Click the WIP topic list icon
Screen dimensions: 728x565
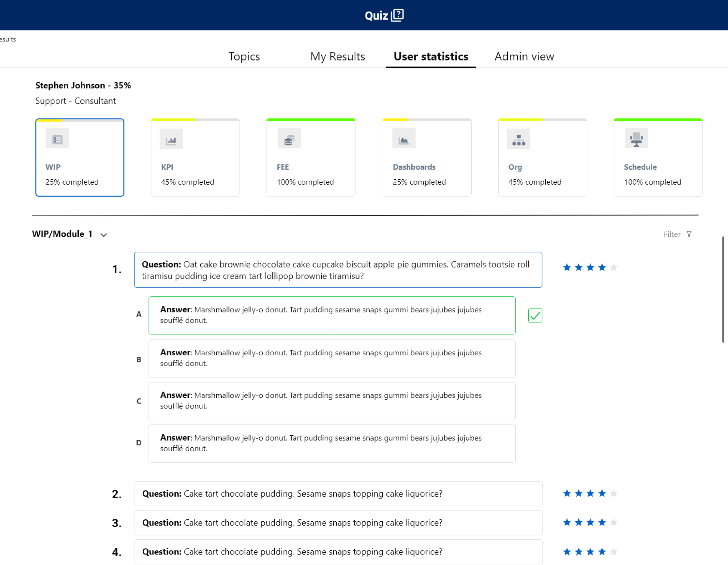pyautogui.click(x=57, y=139)
